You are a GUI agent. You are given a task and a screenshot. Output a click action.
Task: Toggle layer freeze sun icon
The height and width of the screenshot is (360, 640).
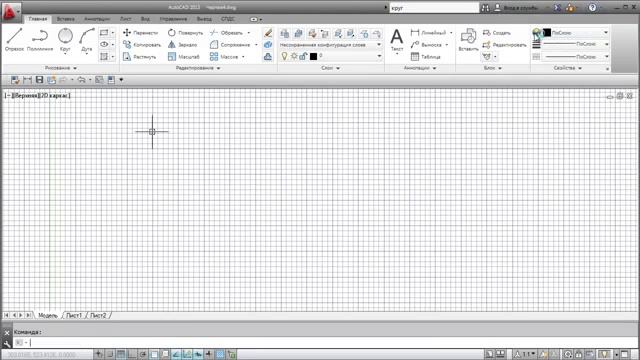click(x=293, y=56)
